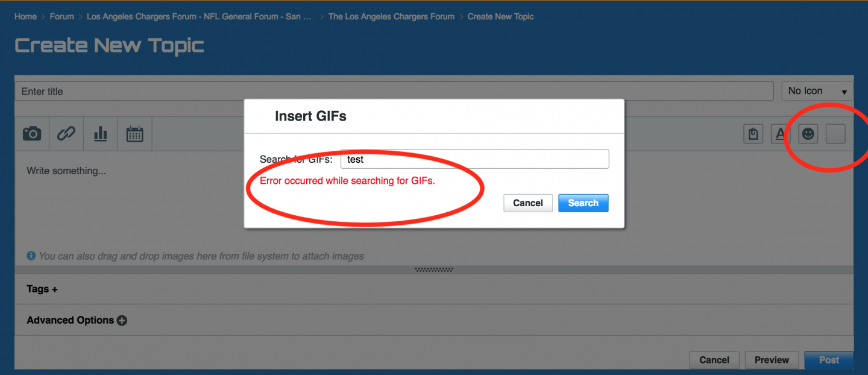Click Cancel button next to Preview
This screenshot has height=375, width=868.
(714, 360)
